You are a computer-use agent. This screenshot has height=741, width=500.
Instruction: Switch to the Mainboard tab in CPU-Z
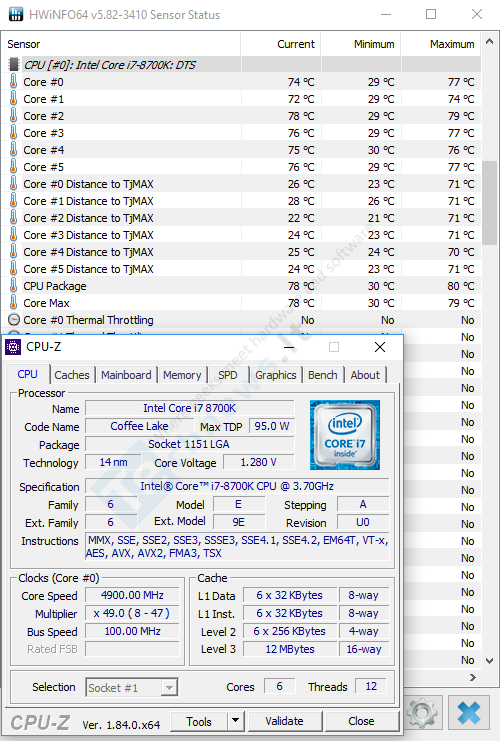pyautogui.click(x=126, y=375)
